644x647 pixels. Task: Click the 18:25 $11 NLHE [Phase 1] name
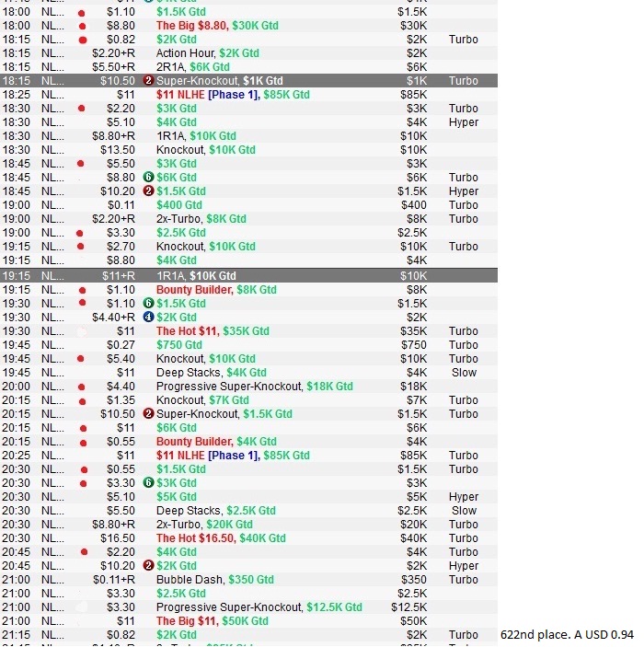pos(233,95)
